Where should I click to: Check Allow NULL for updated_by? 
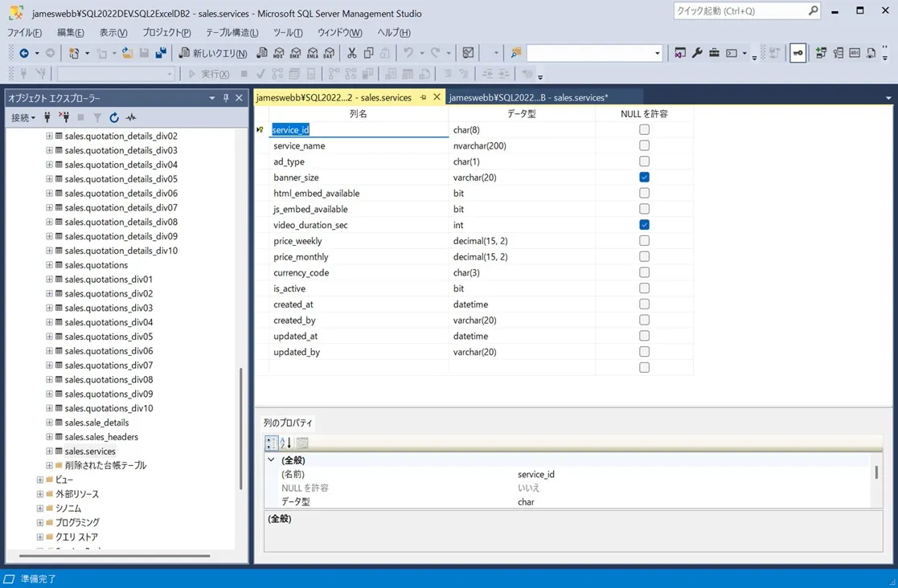(x=644, y=352)
